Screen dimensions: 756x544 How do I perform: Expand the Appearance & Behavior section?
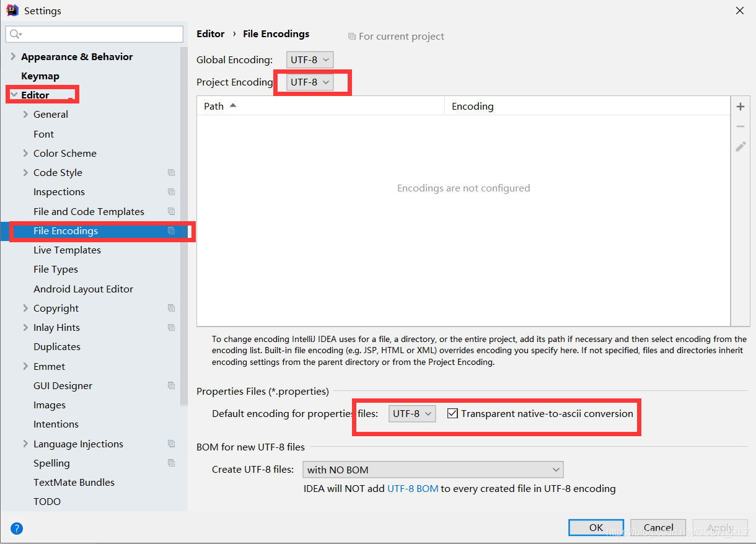point(13,56)
